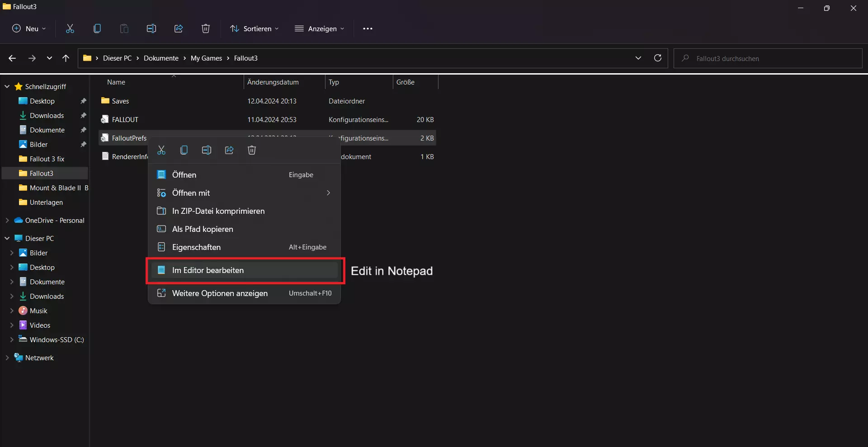This screenshot has height=447, width=868.
Task: Click Dokumente in the address breadcrumb
Action: [x=161, y=58]
